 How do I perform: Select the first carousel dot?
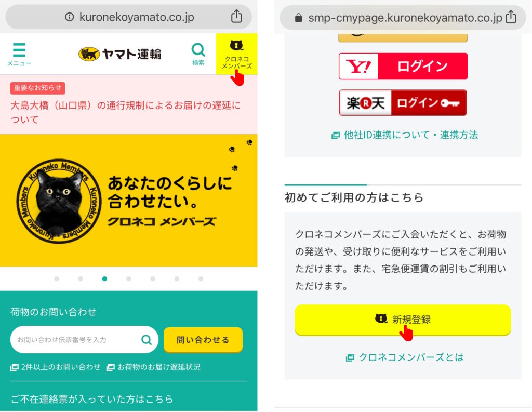point(57,278)
